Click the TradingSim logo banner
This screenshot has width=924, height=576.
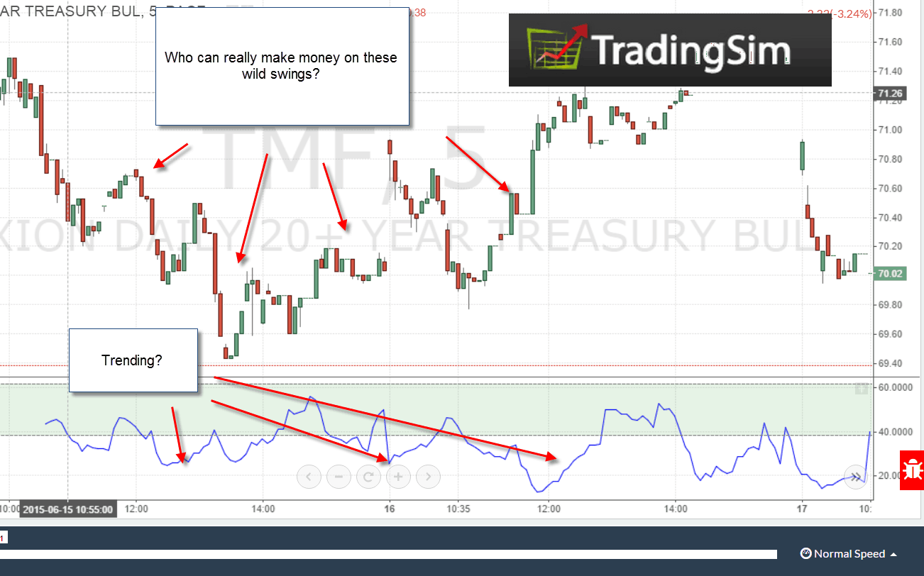coord(670,50)
